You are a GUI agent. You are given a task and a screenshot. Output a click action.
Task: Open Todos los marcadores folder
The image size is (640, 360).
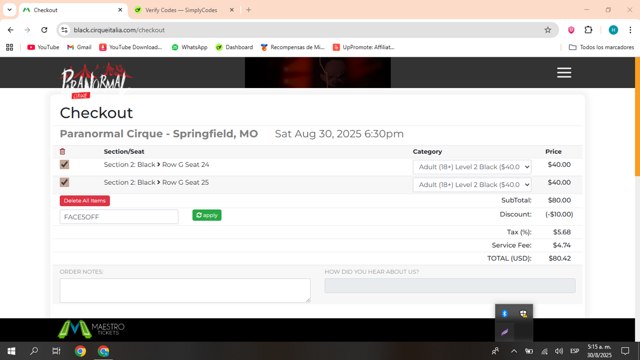coord(601,47)
